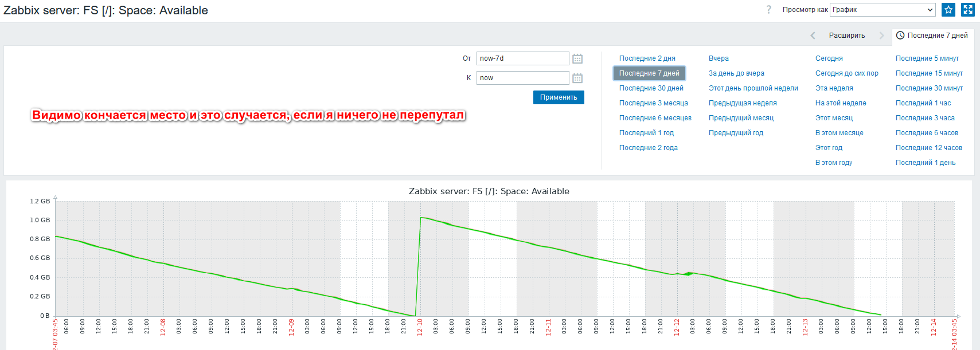This screenshot has width=980, height=350.
Task: Shift time period forward with right arrow
Action: tap(881, 36)
